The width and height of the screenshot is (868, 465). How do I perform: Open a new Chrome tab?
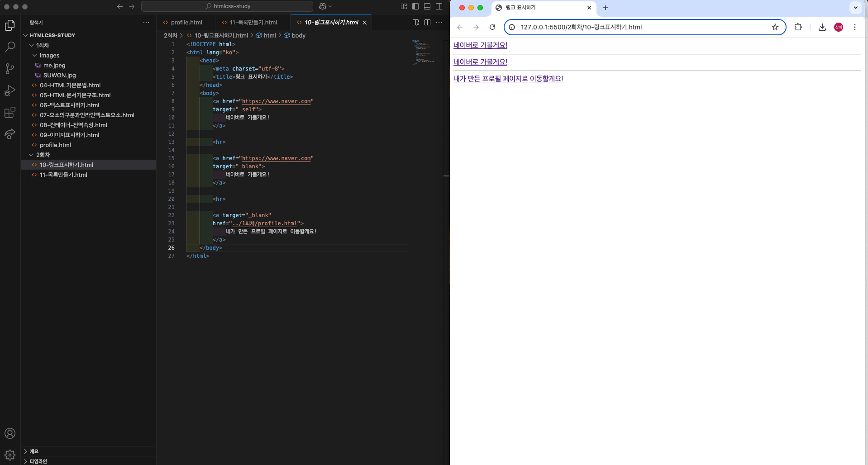[606, 8]
